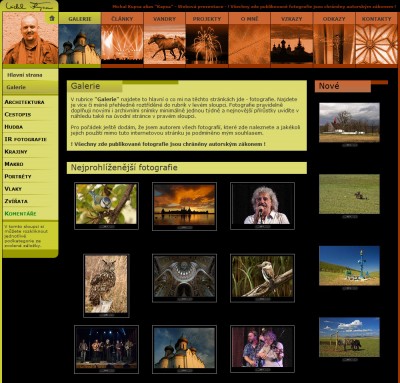Open the Portréty category
Viewport: 400px width, 383px height.
tap(18, 176)
